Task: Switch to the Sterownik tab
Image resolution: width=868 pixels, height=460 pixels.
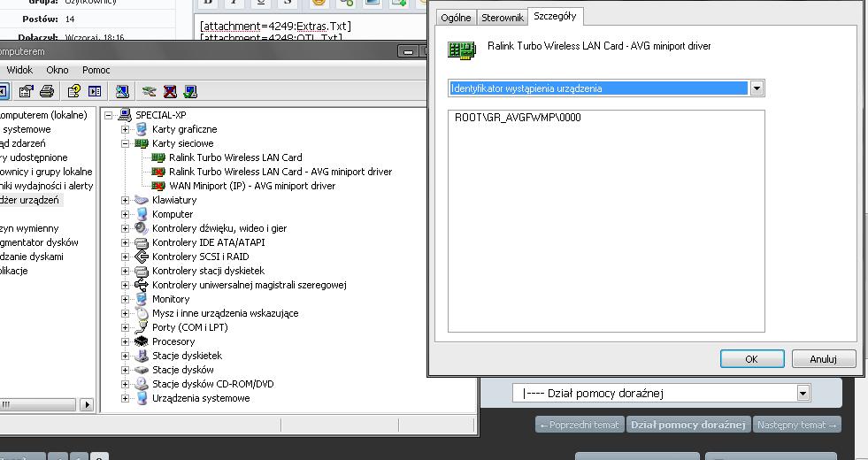Action: pyautogui.click(x=502, y=18)
